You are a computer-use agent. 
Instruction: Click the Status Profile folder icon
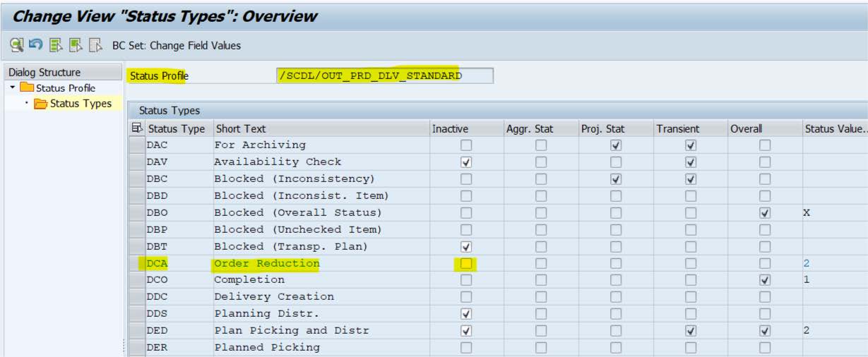pyautogui.click(x=26, y=88)
